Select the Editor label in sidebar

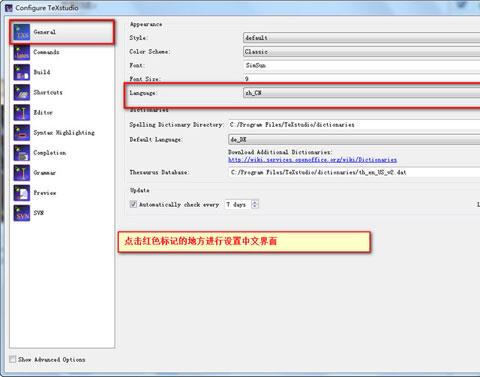pyautogui.click(x=43, y=112)
